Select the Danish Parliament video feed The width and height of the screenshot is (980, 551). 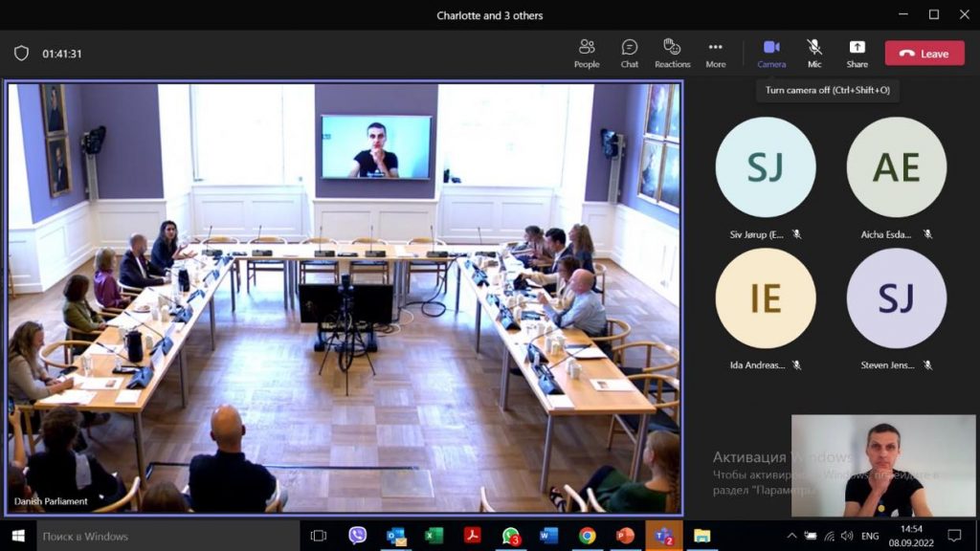(345, 298)
